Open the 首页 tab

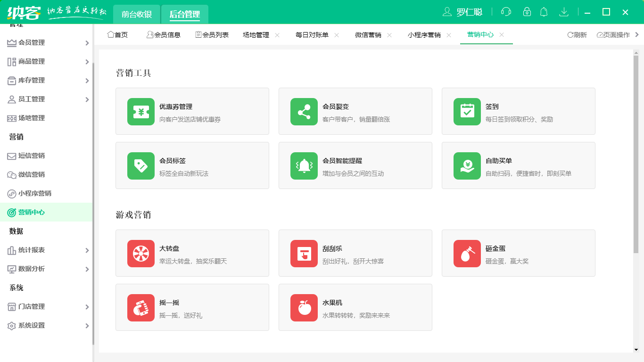[x=118, y=34]
